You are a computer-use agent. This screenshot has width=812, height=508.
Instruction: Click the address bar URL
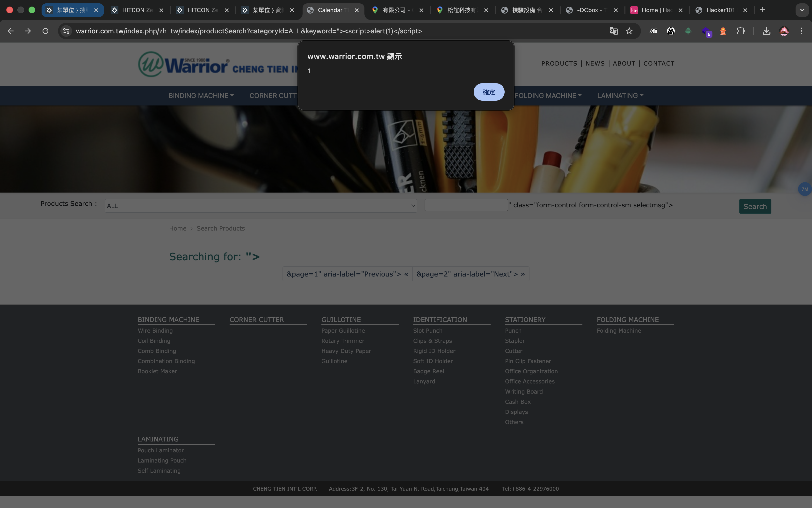click(249, 31)
